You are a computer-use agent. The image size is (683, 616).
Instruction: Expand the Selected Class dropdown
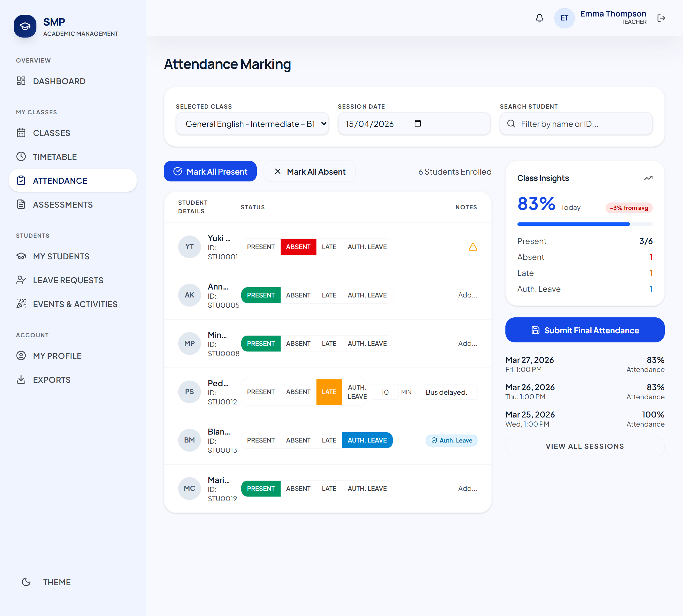(x=252, y=123)
